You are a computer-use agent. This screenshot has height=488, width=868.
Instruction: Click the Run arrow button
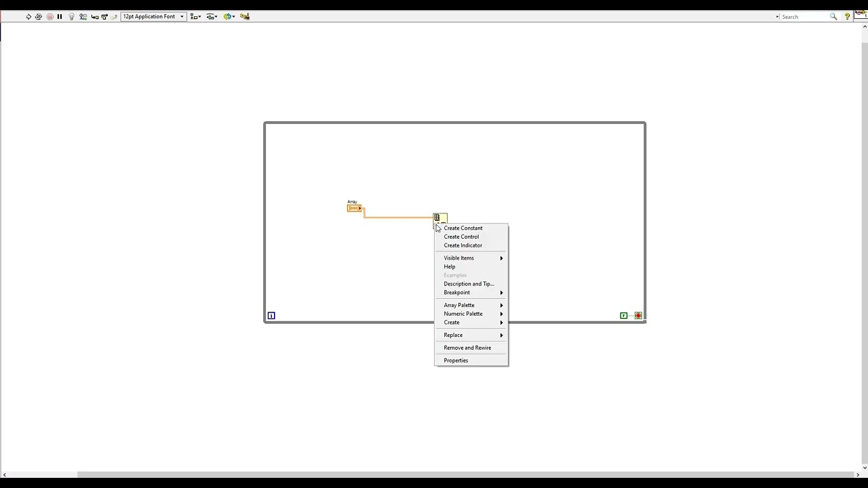click(28, 16)
